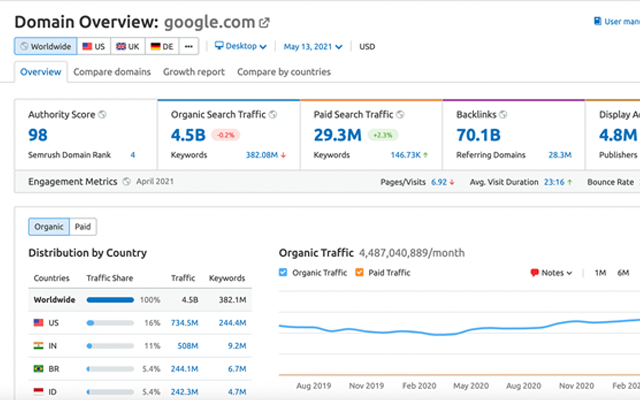Select the 1M time range
This screenshot has width=640, height=400.
(600, 273)
